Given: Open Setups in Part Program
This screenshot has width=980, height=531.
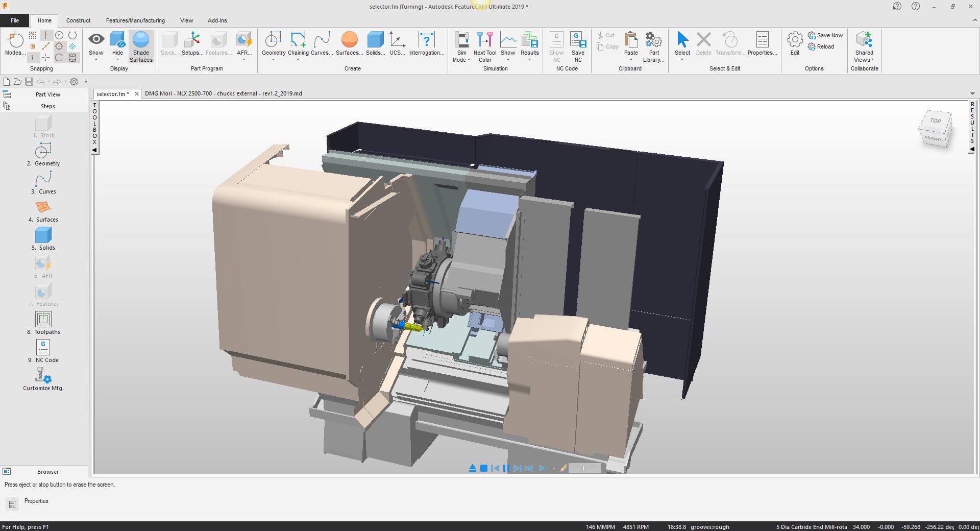Looking at the screenshot, I should [192, 44].
